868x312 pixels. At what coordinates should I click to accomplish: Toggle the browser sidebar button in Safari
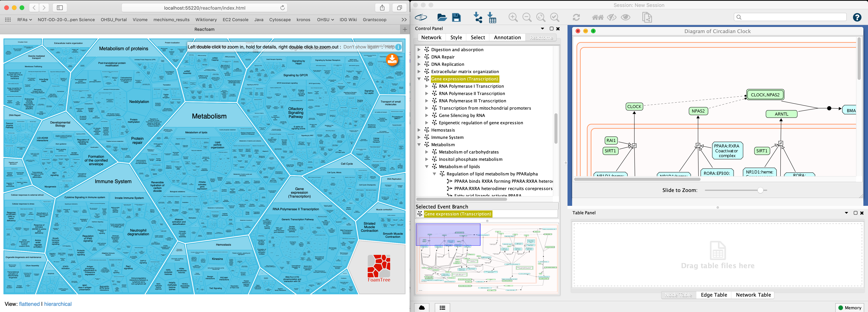tap(60, 8)
